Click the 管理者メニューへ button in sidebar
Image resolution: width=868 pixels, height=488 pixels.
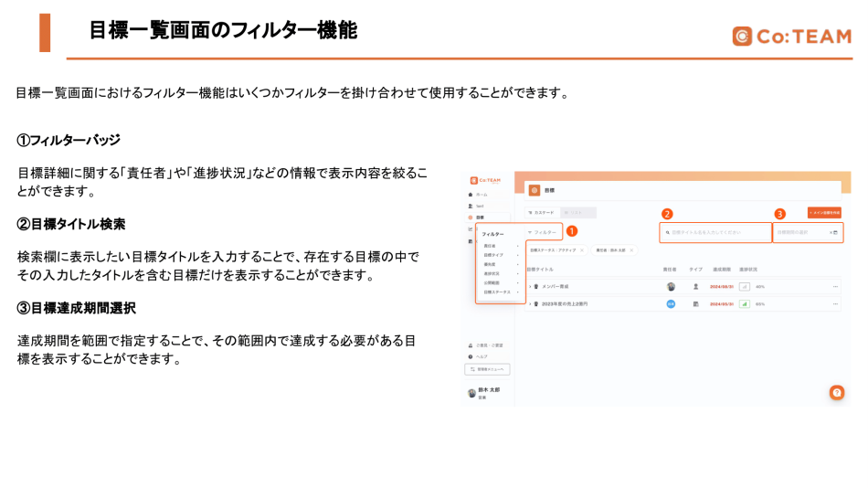tap(488, 369)
